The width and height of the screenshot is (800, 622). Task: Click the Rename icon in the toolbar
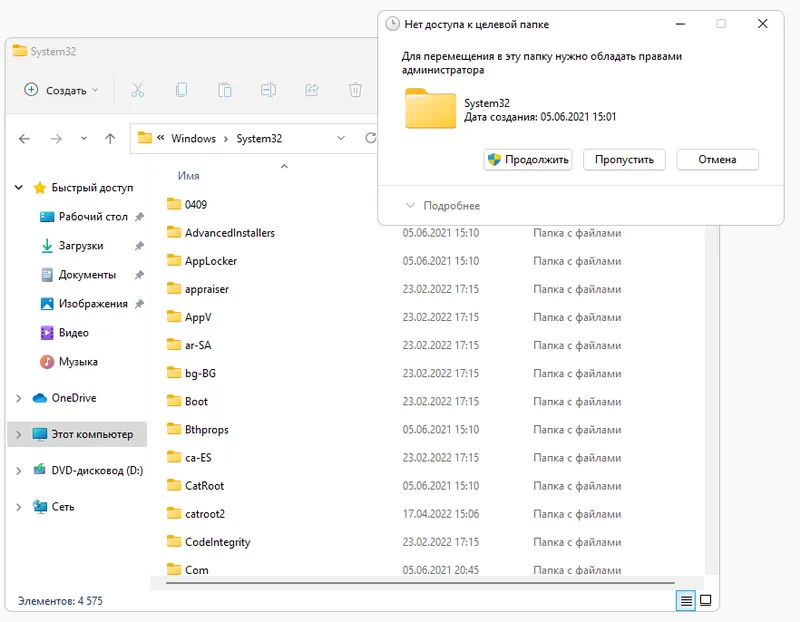coord(267,89)
